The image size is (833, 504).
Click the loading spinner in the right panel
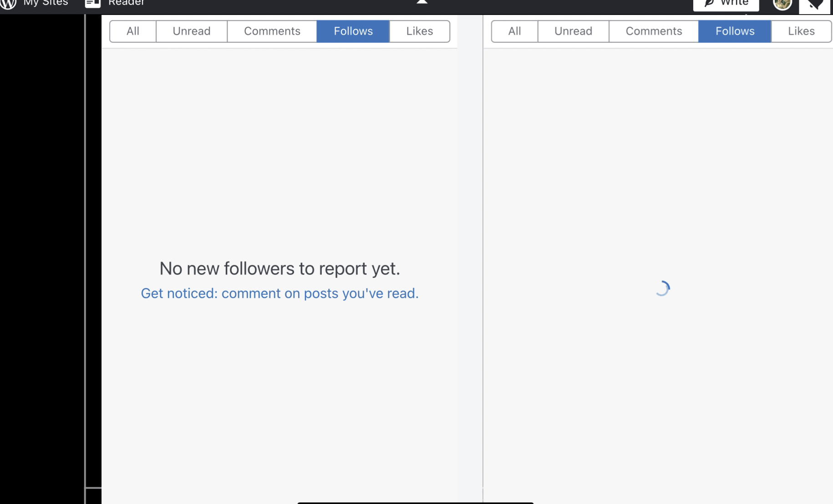(x=662, y=288)
